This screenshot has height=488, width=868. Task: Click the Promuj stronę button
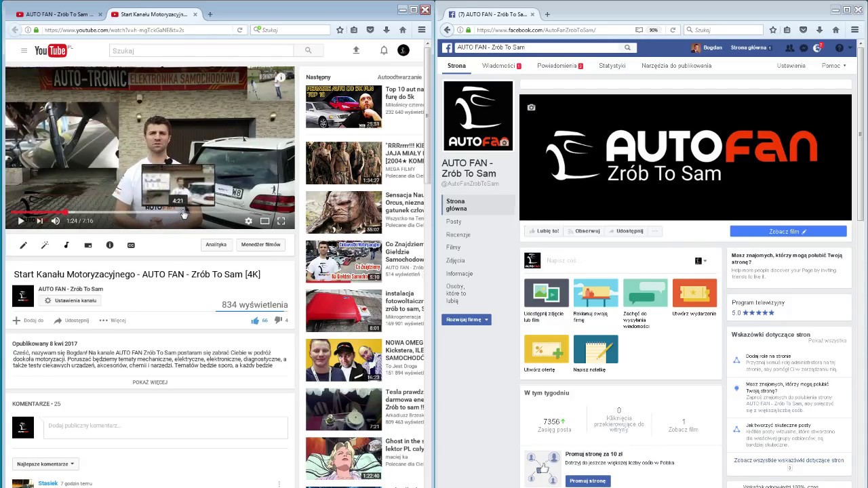[588, 481]
